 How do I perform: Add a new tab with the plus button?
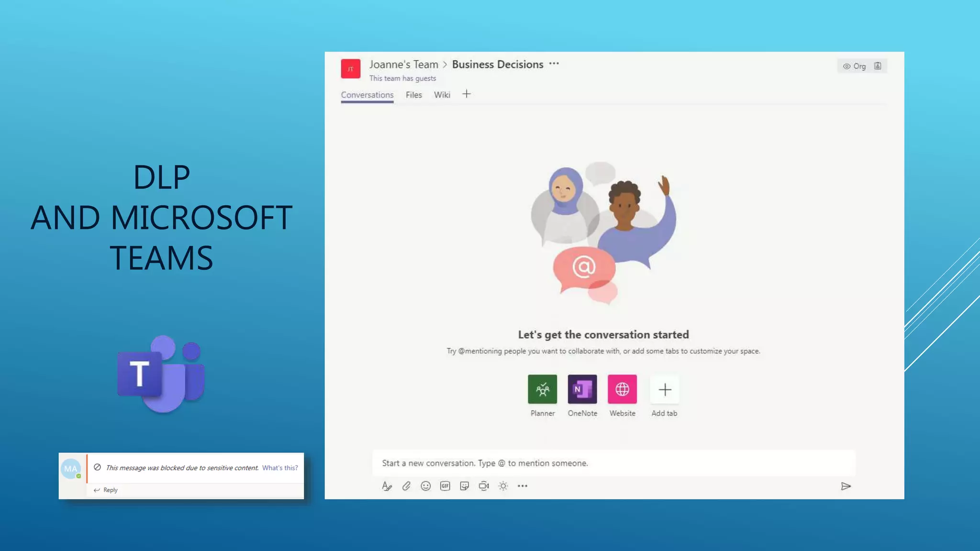coord(467,94)
